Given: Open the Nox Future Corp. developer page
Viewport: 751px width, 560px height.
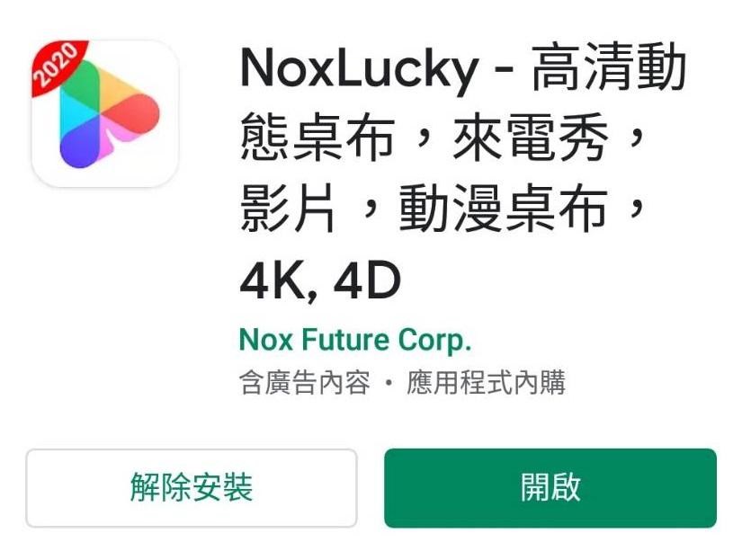Looking at the screenshot, I should pos(355,341).
